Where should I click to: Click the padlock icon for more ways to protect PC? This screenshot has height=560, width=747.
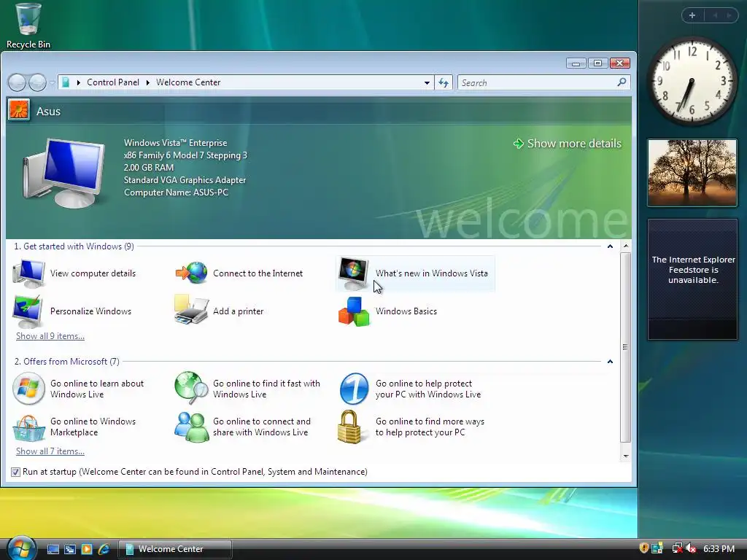(349, 427)
